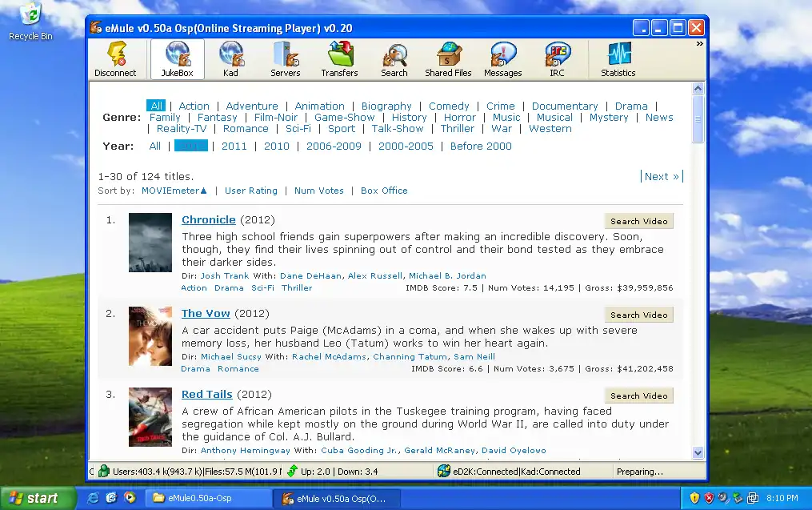
Task: Click The Vow poster thumbnail
Action: 150,336
